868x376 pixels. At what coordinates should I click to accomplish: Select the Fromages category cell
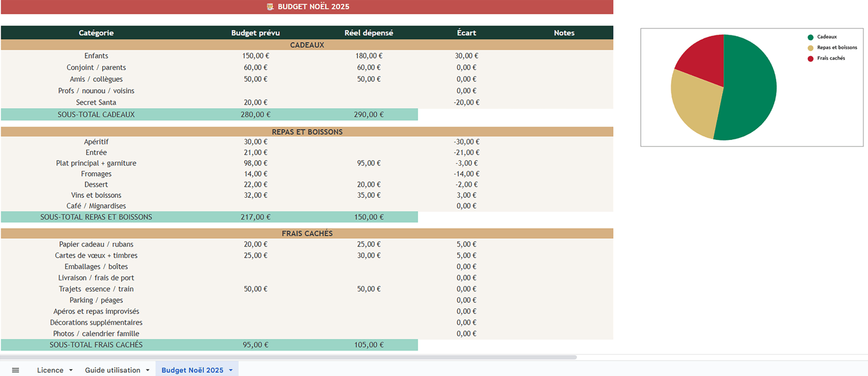(96, 174)
